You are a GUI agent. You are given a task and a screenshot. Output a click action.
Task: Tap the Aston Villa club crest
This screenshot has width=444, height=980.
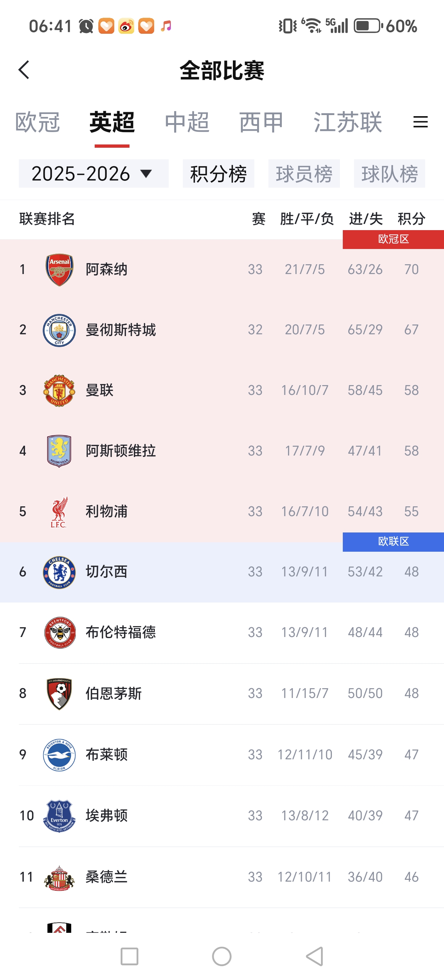coord(59,451)
